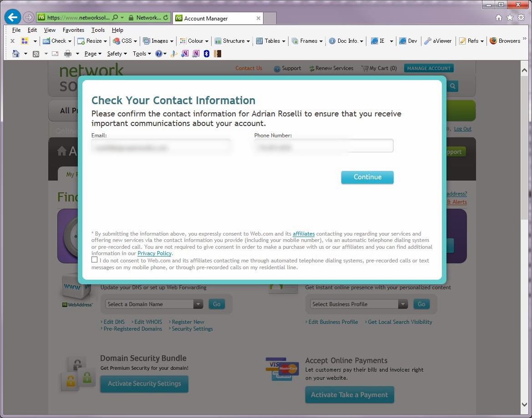Open the Privacy Policy link
Screen dimensions: 532x418
pos(154,253)
